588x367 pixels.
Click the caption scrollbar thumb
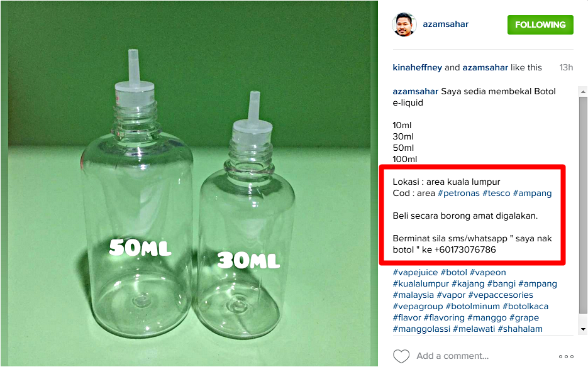tap(583, 205)
